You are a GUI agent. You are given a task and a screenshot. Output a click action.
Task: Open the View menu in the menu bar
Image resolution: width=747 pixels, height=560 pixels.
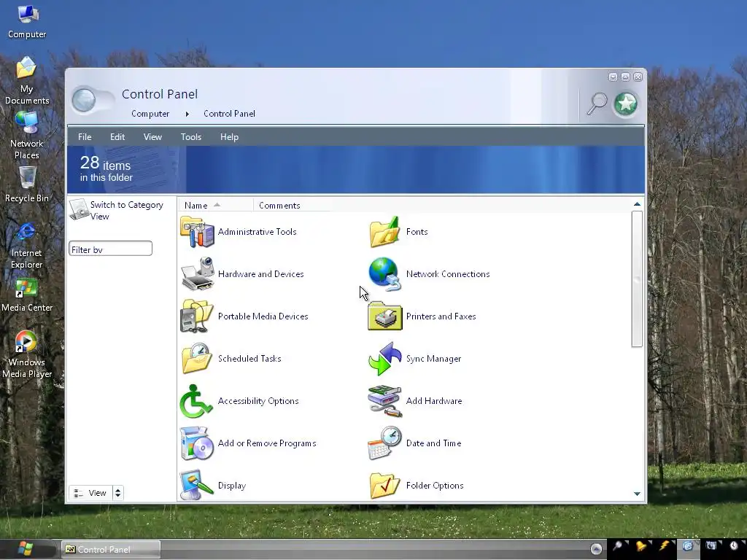[x=152, y=136]
